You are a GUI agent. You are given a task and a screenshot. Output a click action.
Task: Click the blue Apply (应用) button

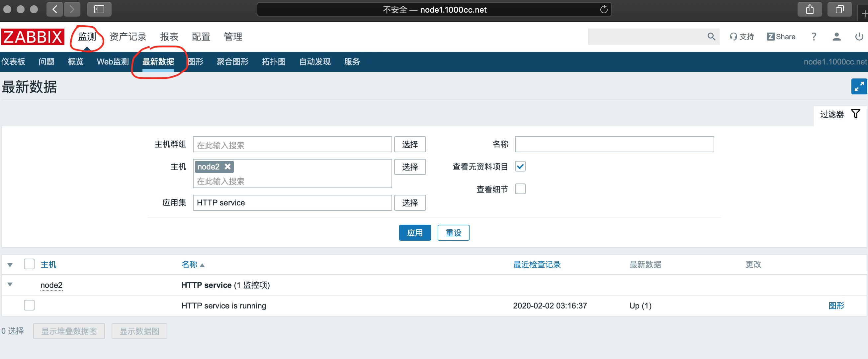point(414,232)
